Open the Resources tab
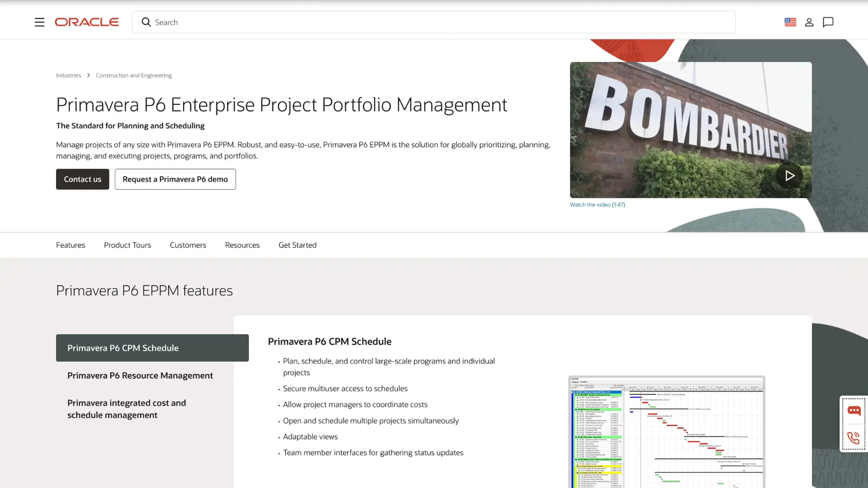Viewport: 868px width, 488px height. tap(242, 245)
